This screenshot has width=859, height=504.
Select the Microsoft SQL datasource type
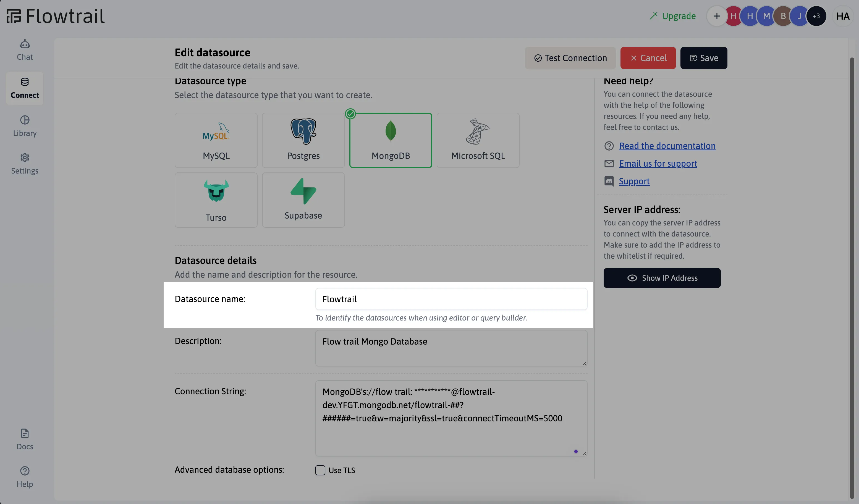pos(478,140)
